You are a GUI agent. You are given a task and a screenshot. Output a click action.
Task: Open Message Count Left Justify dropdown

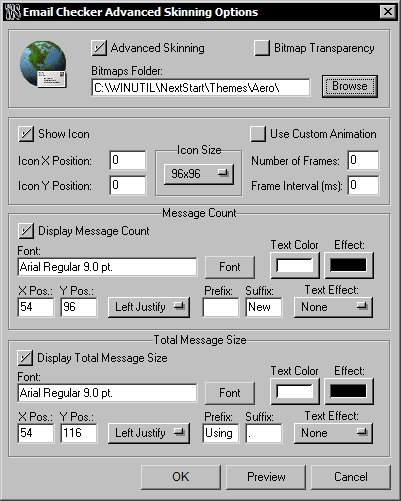149,307
